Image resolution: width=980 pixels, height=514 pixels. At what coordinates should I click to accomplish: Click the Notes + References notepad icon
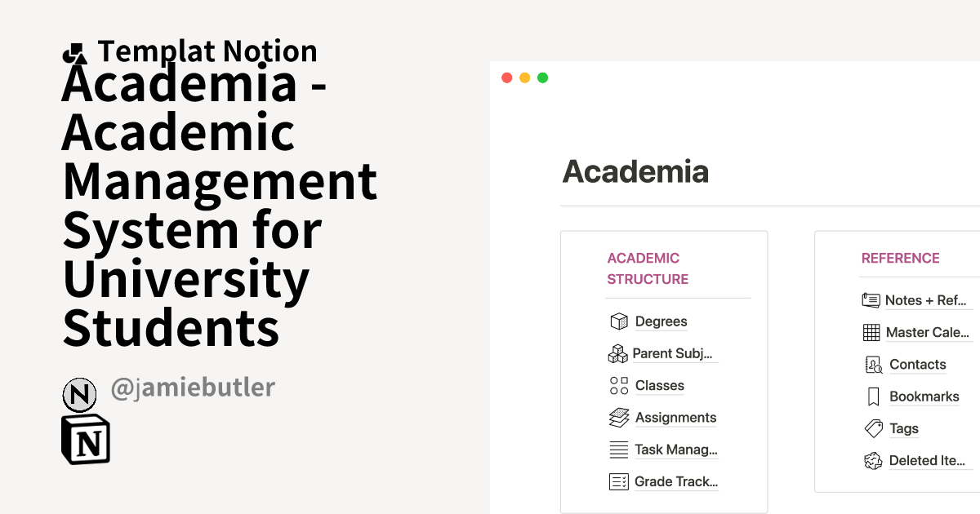point(870,299)
